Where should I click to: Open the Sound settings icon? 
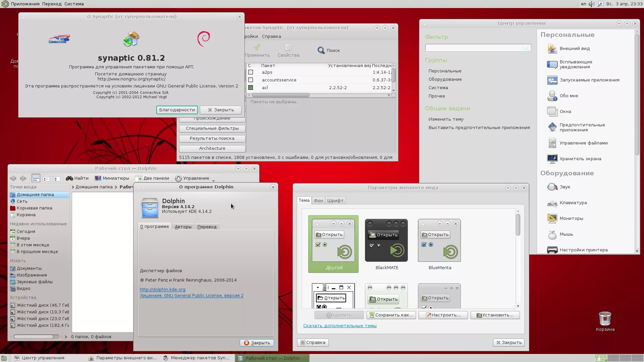coord(552,187)
